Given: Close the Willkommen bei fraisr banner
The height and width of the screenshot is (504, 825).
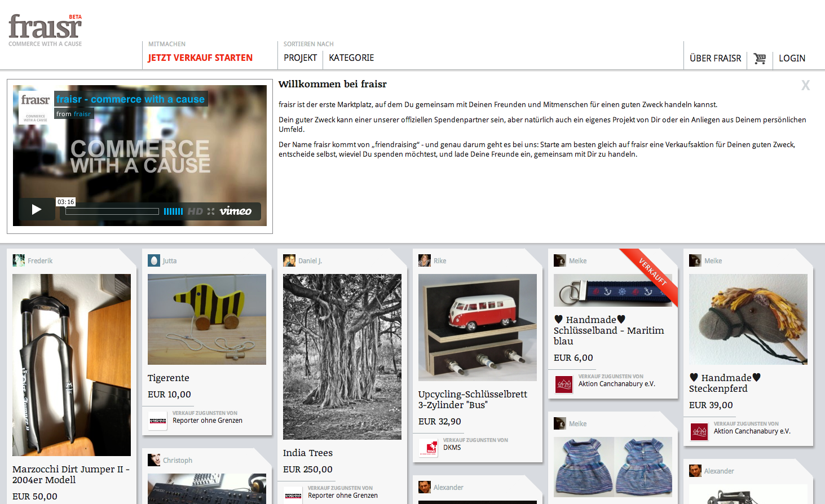Looking at the screenshot, I should click(x=805, y=85).
